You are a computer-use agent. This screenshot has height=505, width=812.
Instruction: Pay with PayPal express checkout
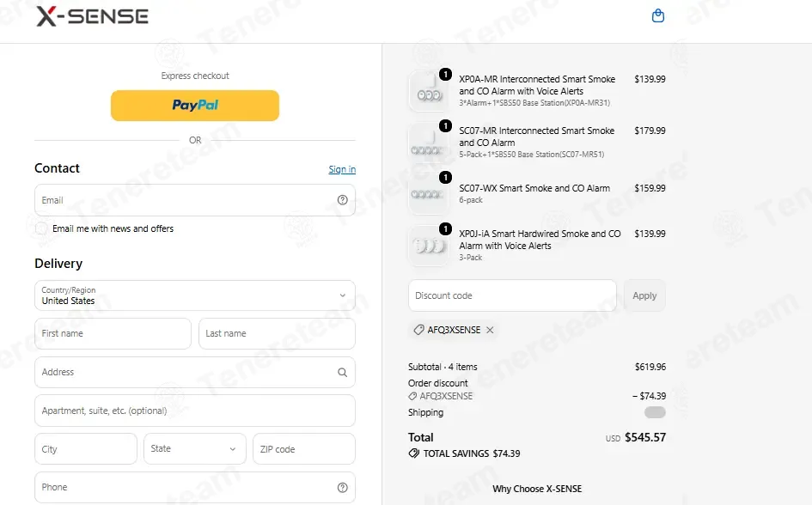click(195, 106)
